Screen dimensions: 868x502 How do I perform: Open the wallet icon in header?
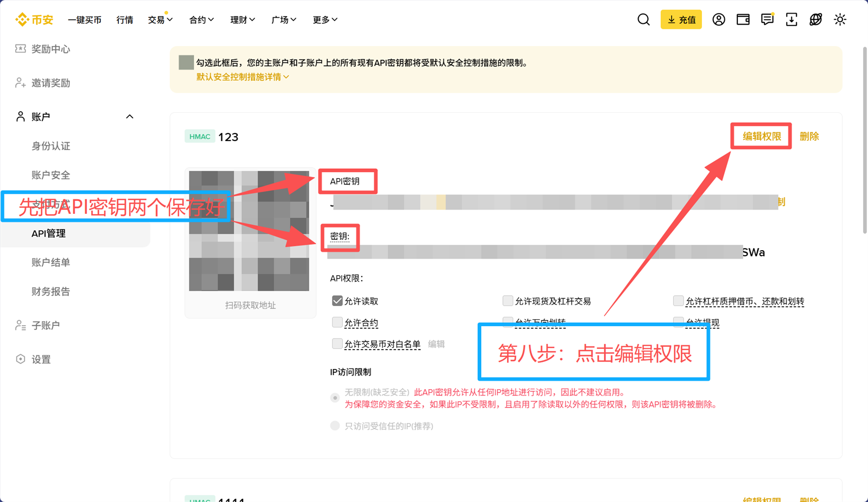(x=743, y=20)
